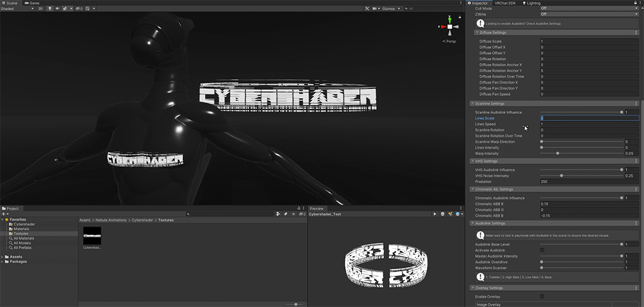Expand the Assets folder in Project tree
This screenshot has width=644, height=307.
click(3, 256)
